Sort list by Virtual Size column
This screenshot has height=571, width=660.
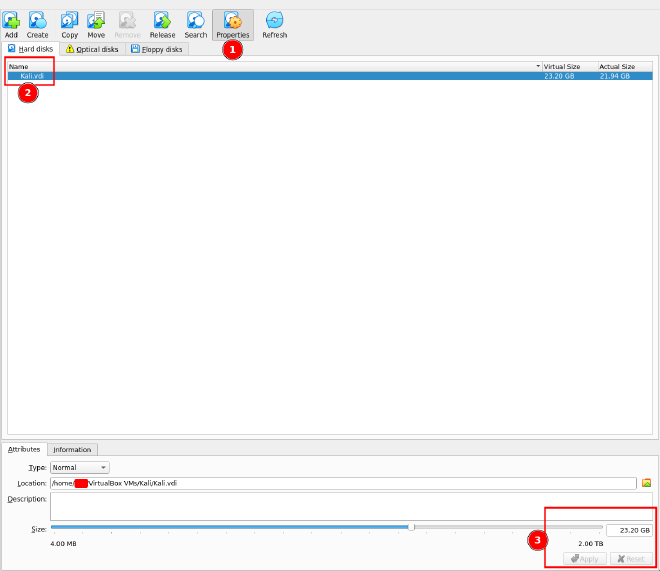568,66
